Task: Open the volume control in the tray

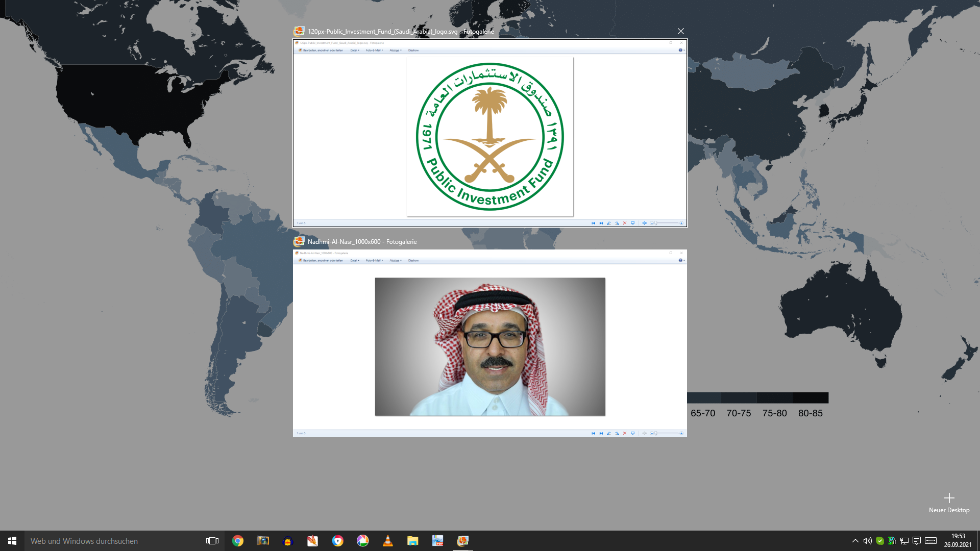Action: 868,541
